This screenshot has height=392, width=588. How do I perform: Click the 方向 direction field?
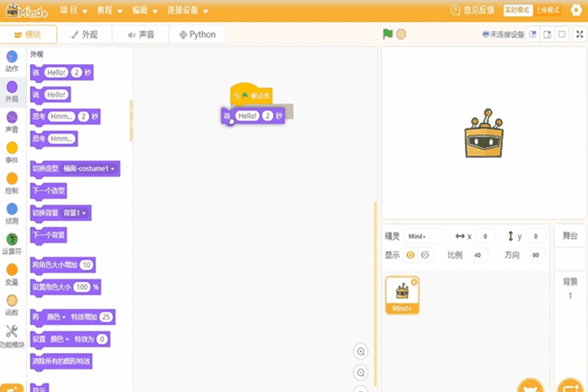tap(535, 255)
